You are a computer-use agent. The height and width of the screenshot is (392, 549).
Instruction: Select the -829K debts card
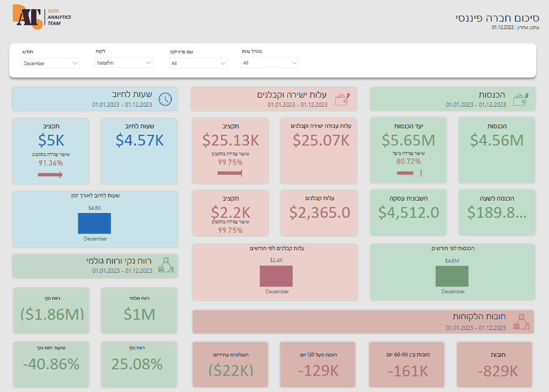(x=495, y=365)
